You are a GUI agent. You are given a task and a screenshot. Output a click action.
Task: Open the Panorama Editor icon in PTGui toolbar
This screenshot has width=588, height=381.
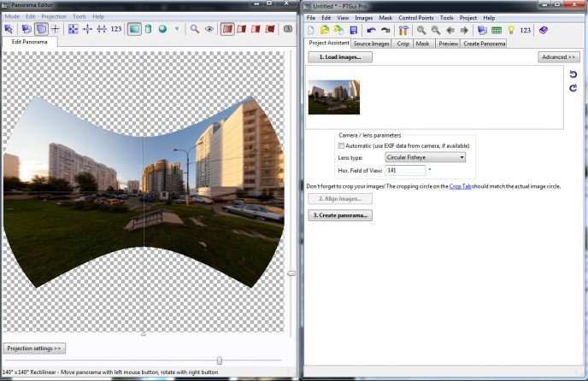(482, 31)
